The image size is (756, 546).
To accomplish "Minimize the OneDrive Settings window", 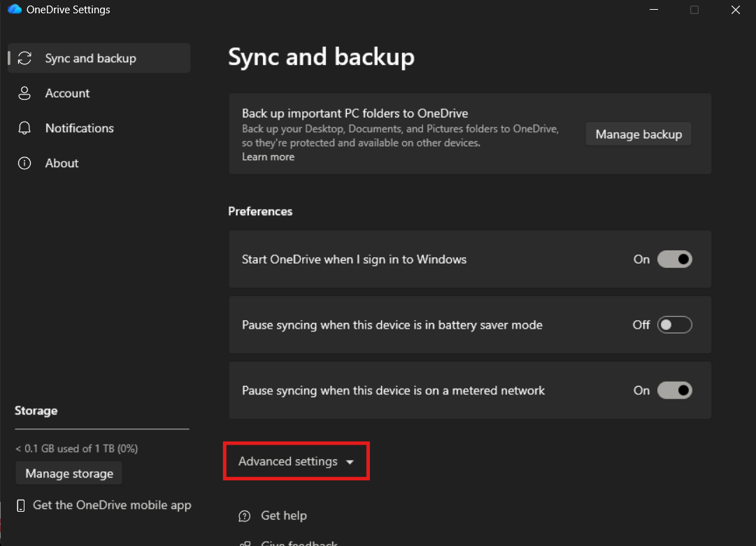I will tap(654, 10).
